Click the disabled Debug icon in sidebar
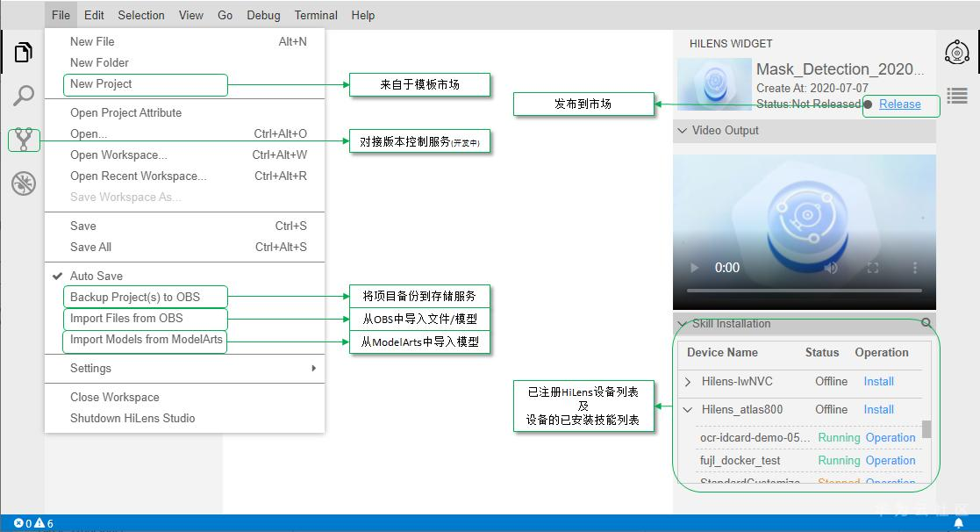980x532 pixels. (x=22, y=183)
